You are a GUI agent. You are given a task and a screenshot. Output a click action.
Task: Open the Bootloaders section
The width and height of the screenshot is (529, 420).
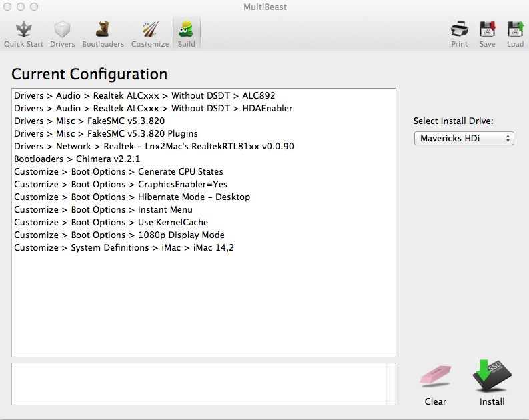pos(103,34)
